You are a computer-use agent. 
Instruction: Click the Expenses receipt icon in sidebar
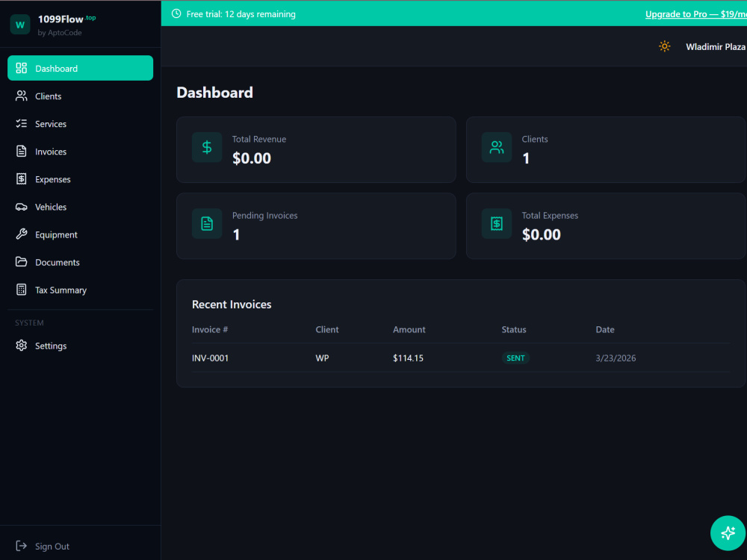(22, 178)
